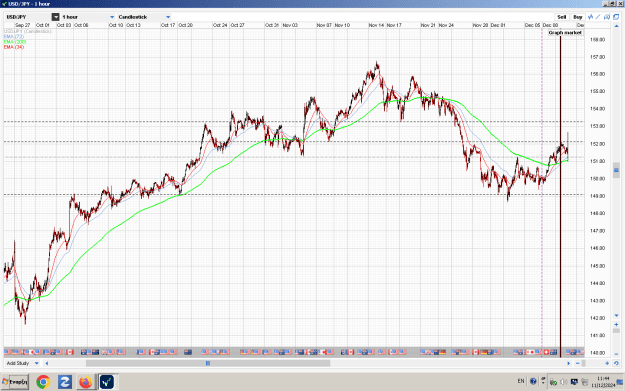Open Google Chrome from the taskbar
Image resolution: width=625 pixels, height=391 pixels.
coord(43,382)
